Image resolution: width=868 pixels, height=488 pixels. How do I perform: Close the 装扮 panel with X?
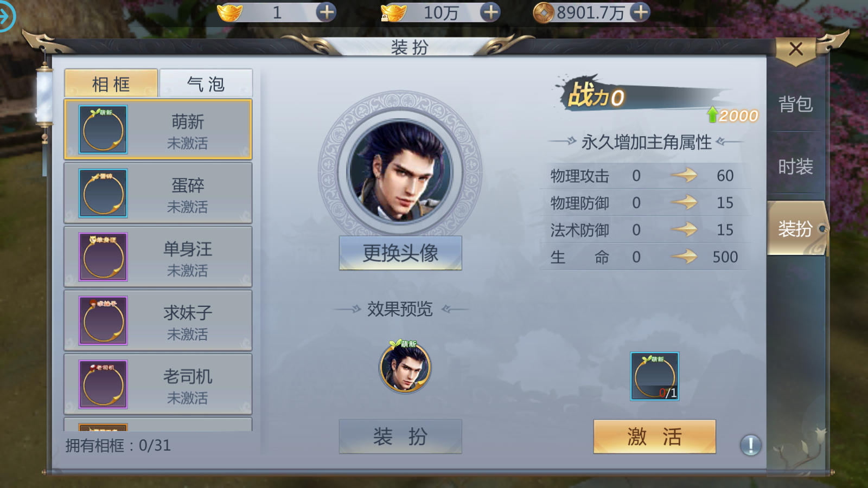(x=796, y=49)
